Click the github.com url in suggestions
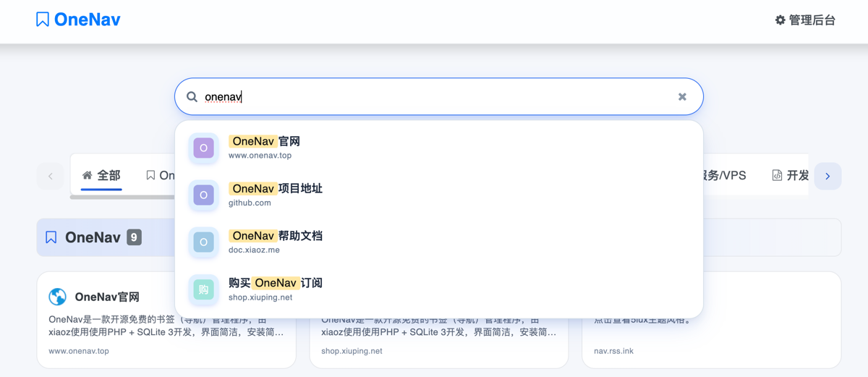Viewport: 868px width, 377px height. tap(250, 203)
